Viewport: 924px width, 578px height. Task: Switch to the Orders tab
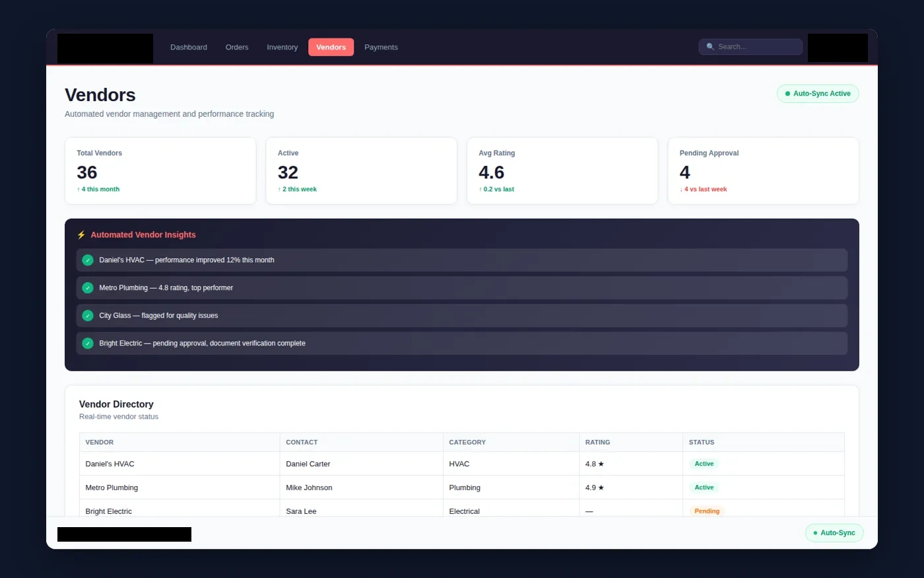pos(237,47)
